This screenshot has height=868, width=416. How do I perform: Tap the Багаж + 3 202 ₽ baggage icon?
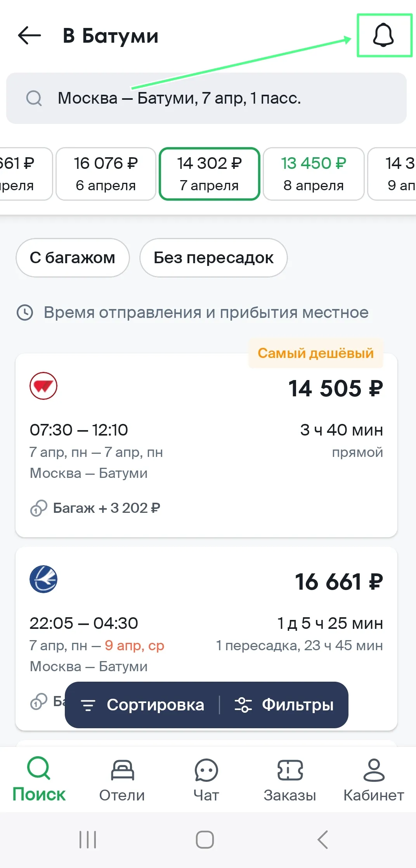pyautogui.click(x=39, y=508)
